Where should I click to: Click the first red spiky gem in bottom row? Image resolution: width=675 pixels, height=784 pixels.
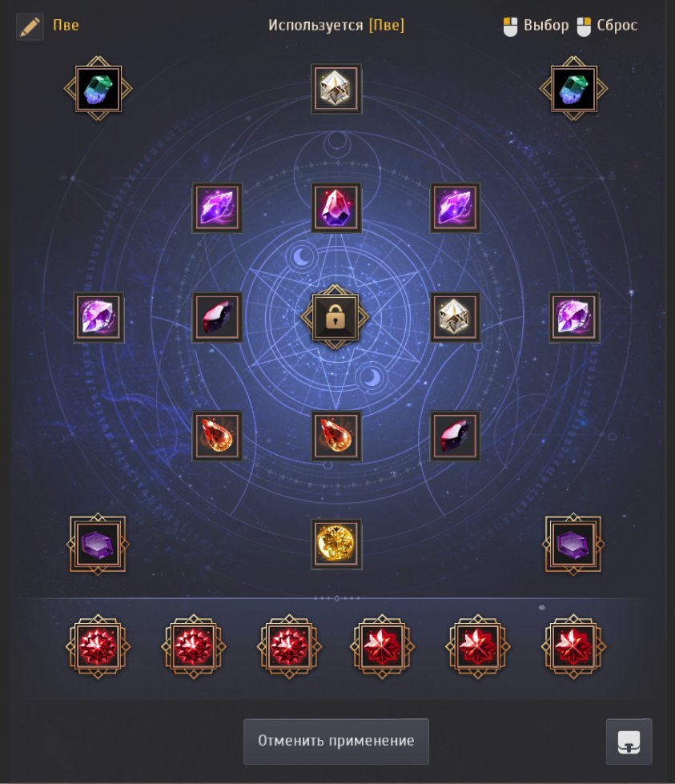[98, 646]
